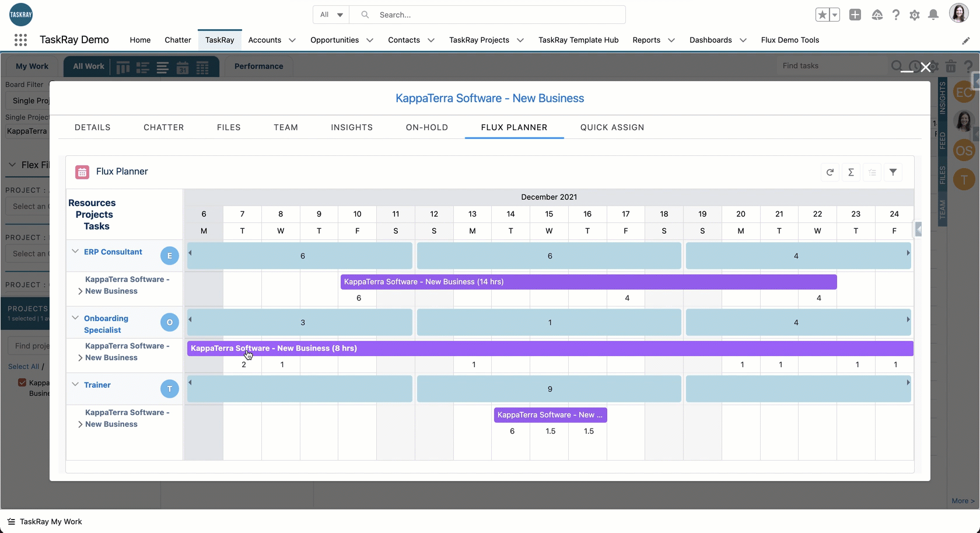
Task: Close the project modal with X
Action: pyautogui.click(x=926, y=68)
